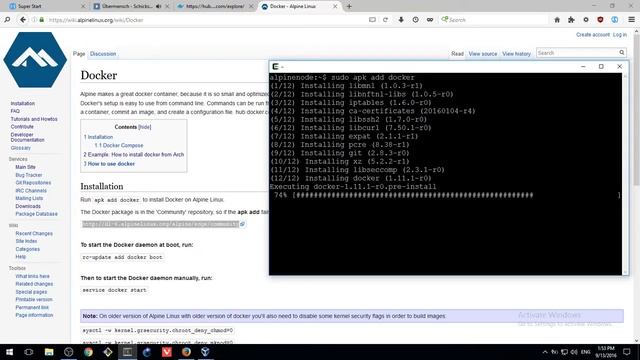Click Create account link
The width and height of the screenshot is (640, 360).
[593, 35]
